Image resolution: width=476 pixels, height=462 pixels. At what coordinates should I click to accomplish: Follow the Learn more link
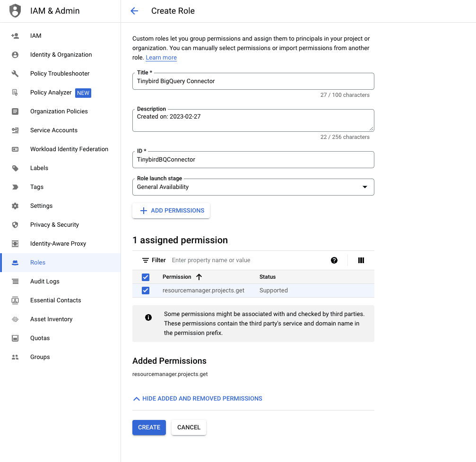click(161, 58)
